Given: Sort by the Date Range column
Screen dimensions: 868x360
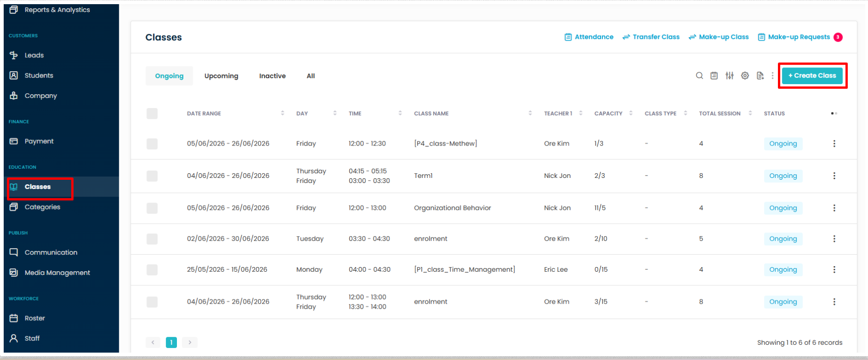Looking at the screenshot, I should (282, 113).
